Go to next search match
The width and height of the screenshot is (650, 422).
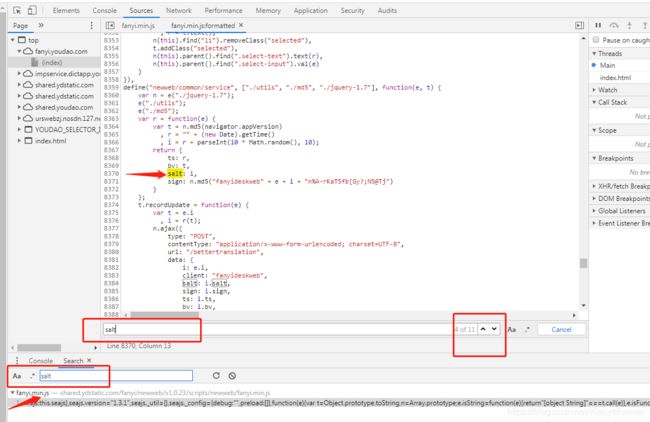(x=494, y=329)
